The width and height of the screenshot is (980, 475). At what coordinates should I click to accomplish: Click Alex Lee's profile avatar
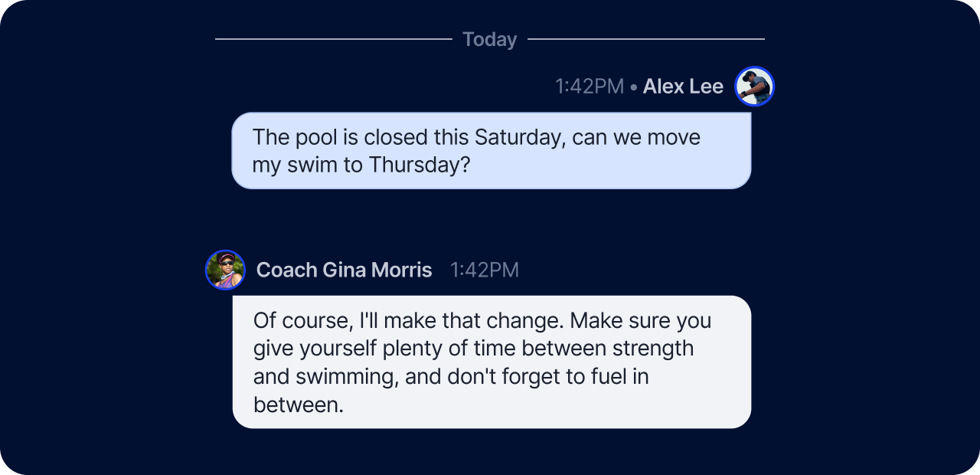[x=755, y=87]
